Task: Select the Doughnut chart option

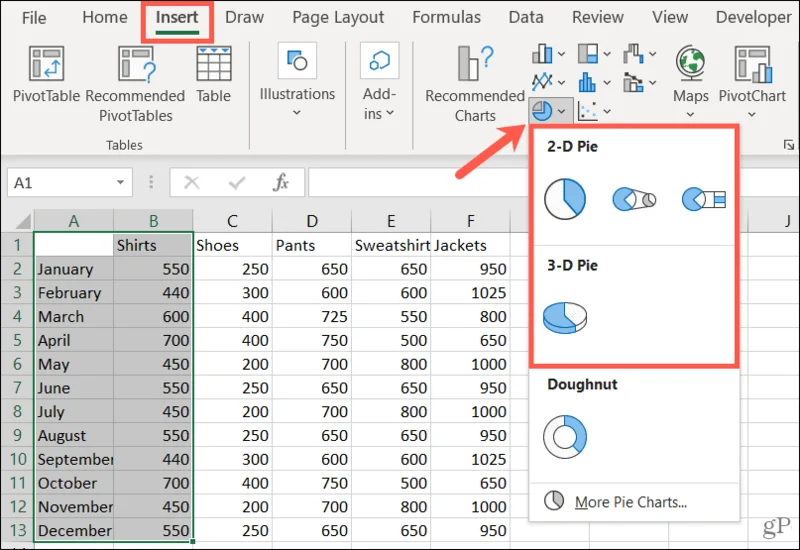Action: point(565,437)
